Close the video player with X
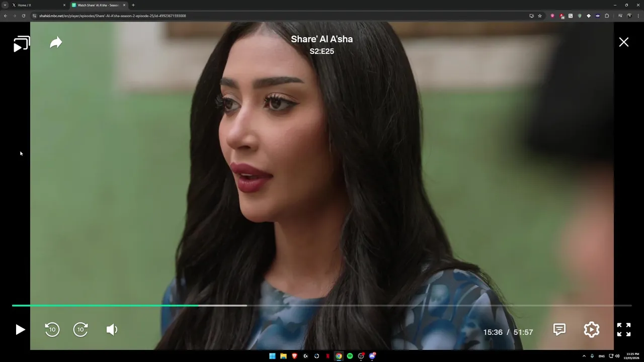Viewport: 644px width, 362px height. coord(624,42)
